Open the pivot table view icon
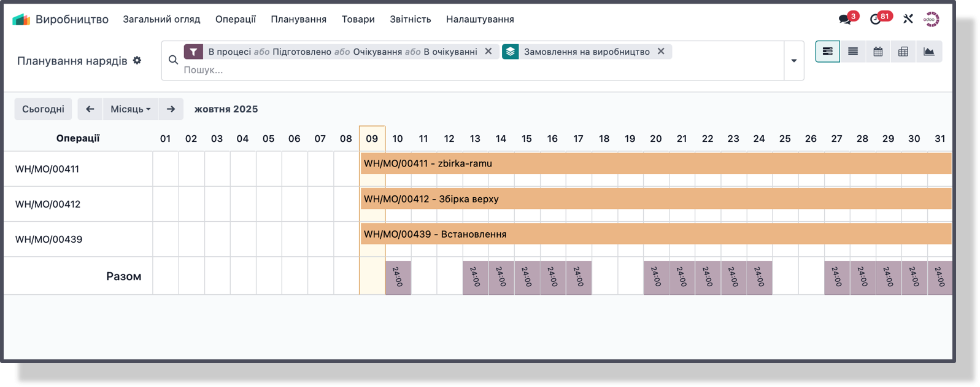The height and width of the screenshot is (387, 980). pos(903,52)
